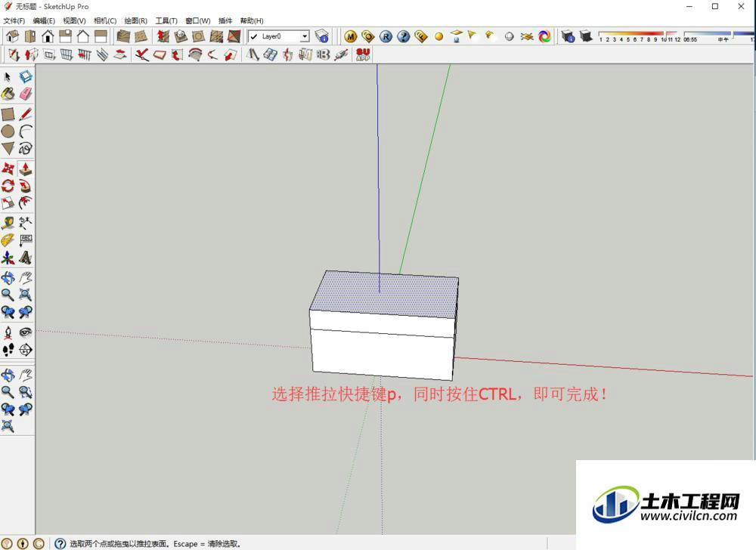Select the Section Plane tool
756x550 pixels.
[x=26, y=350]
